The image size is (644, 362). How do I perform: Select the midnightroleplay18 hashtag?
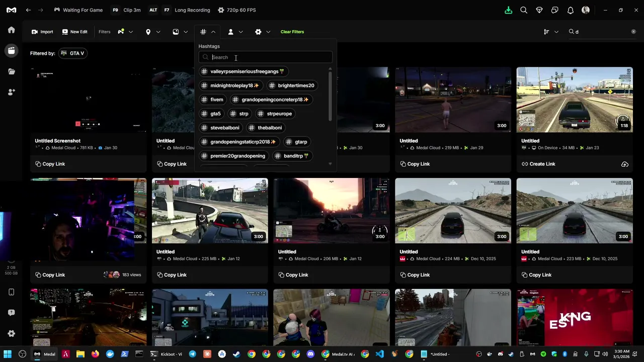[x=231, y=85]
